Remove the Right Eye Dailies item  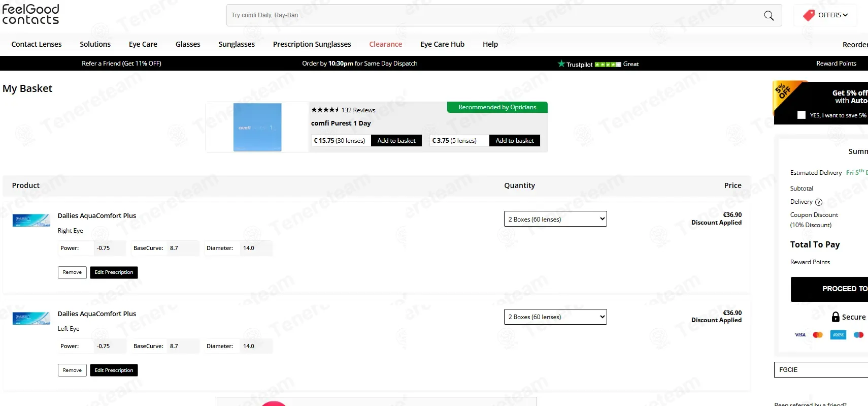click(72, 272)
